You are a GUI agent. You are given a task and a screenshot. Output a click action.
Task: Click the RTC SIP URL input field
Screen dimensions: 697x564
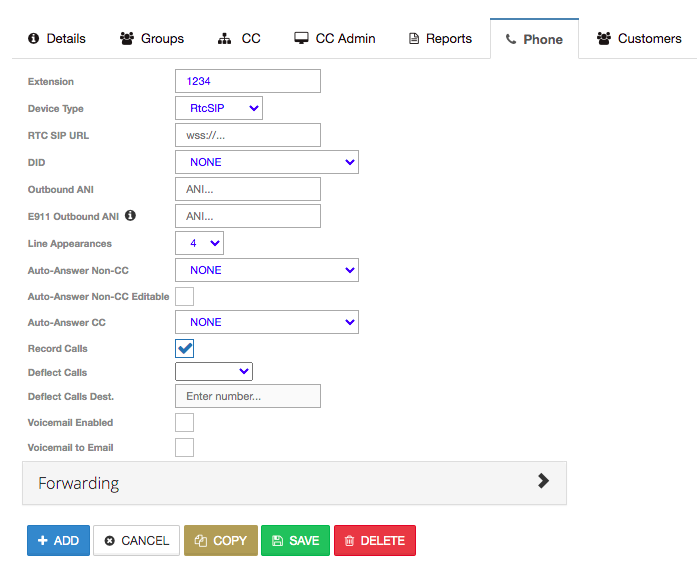tap(248, 135)
